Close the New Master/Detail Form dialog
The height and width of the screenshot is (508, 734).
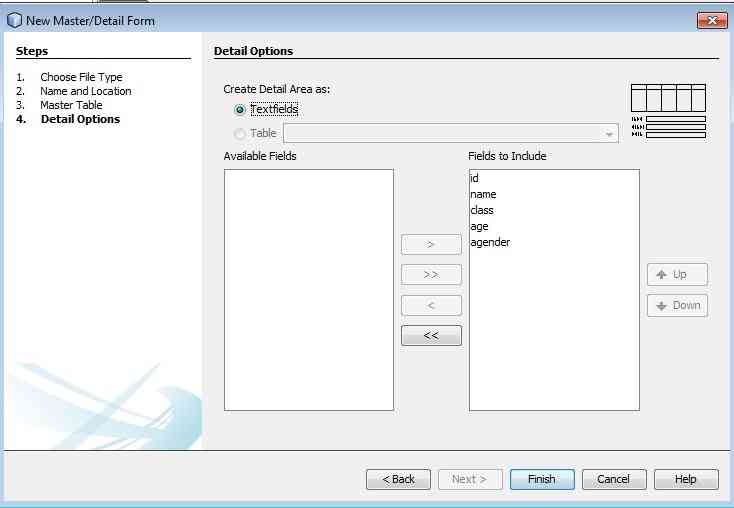click(x=712, y=21)
